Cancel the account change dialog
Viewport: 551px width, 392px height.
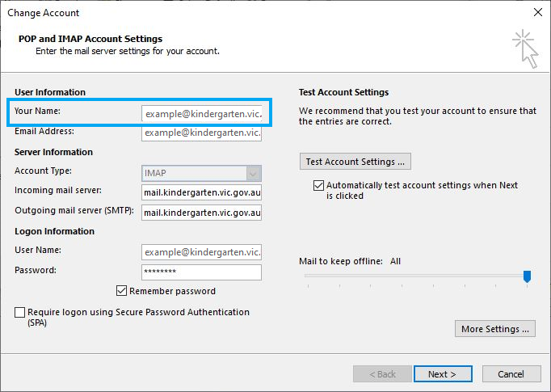(x=511, y=373)
